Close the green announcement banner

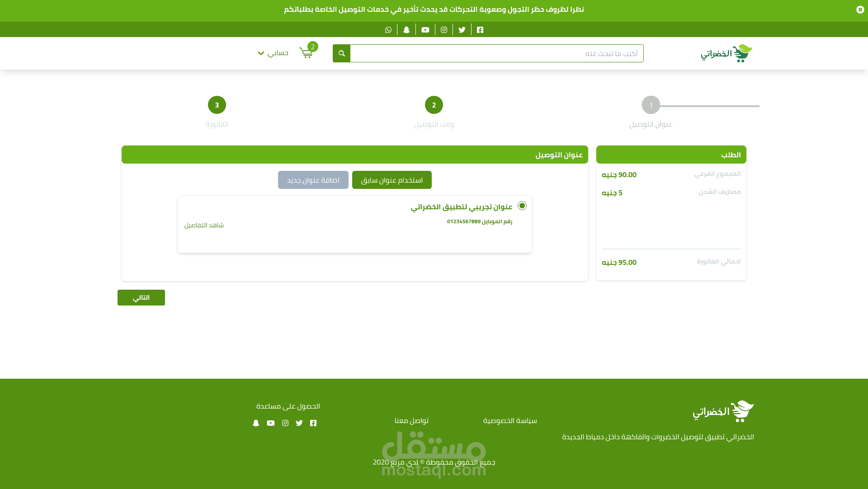pos(860,9)
